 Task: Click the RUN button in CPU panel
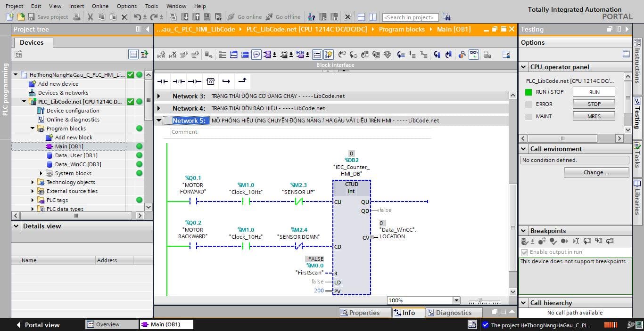pos(594,92)
